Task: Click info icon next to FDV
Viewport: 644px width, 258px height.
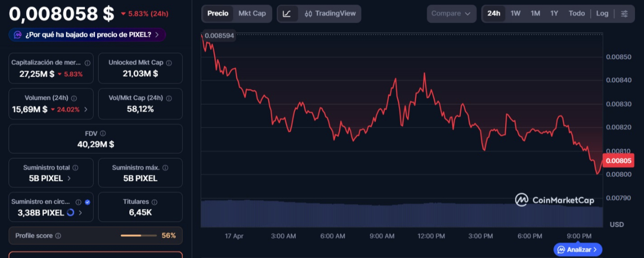Action: point(103,134)
